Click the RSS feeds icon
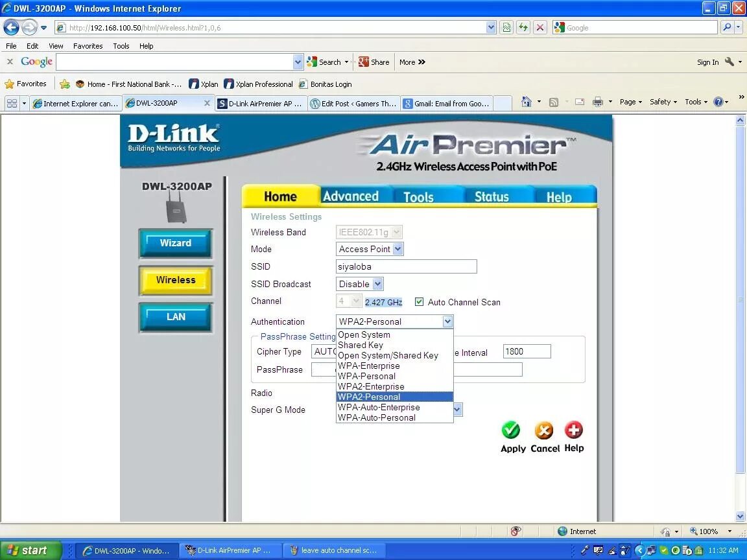 pyautogui.click(x=554, y=102)
